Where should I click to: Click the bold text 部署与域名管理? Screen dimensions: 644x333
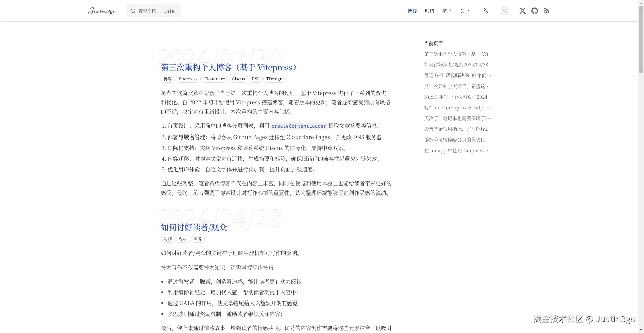pyautogui.click(x=186, y=137)
